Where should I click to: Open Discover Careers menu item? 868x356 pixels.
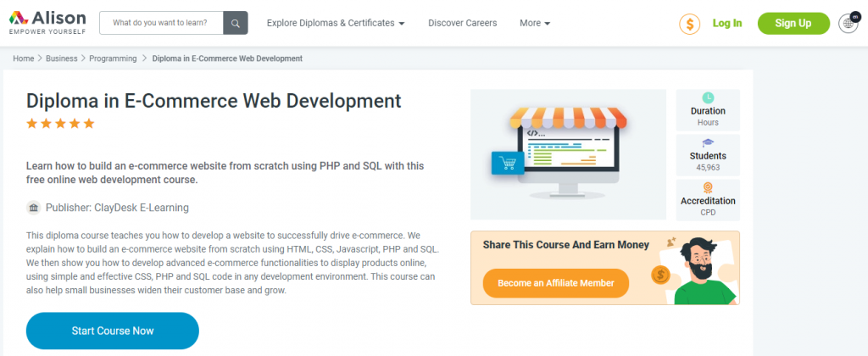point(462,23)
